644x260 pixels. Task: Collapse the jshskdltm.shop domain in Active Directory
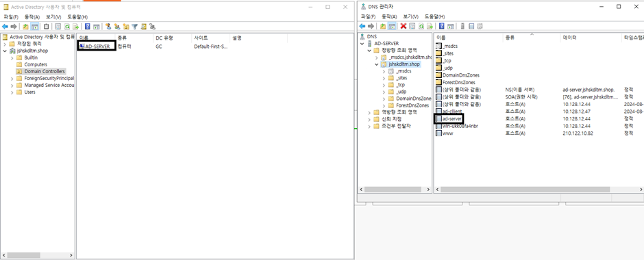[x=5, y=51]
